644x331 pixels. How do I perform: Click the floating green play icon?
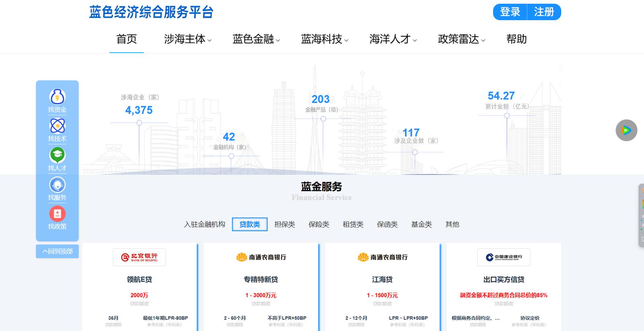click(x=626, y=130)
